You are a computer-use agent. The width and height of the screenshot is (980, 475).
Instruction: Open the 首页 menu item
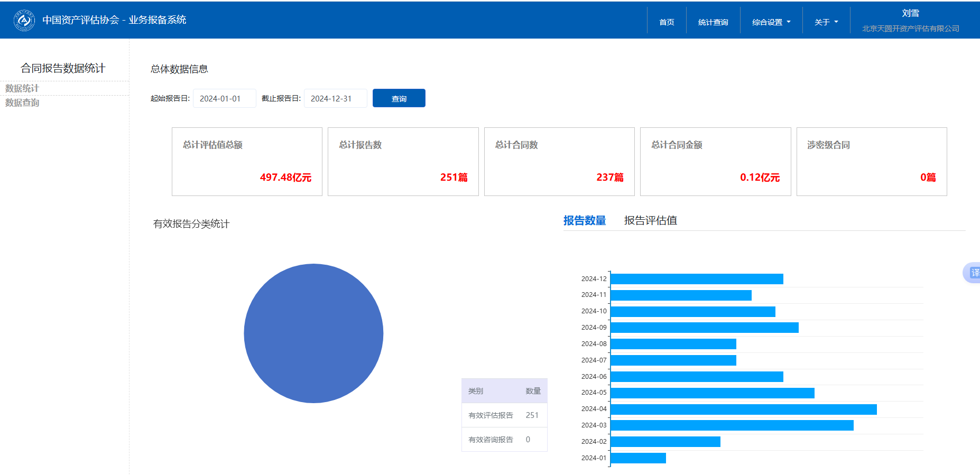coord(667,22)
